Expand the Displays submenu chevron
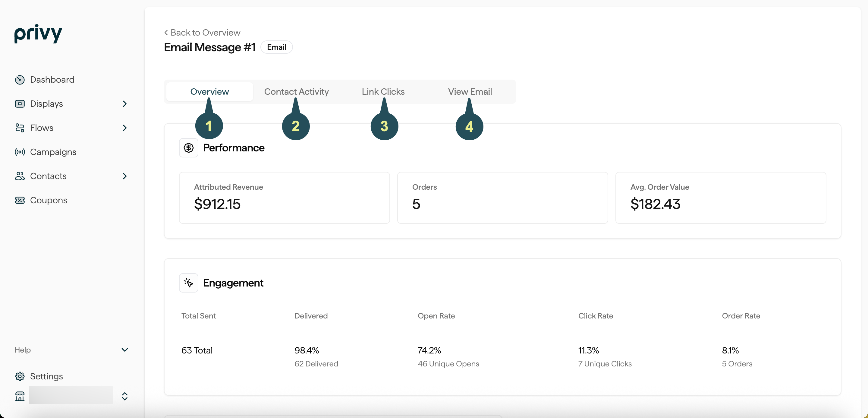Screen dimensions: 868x418 coord(125,104)
